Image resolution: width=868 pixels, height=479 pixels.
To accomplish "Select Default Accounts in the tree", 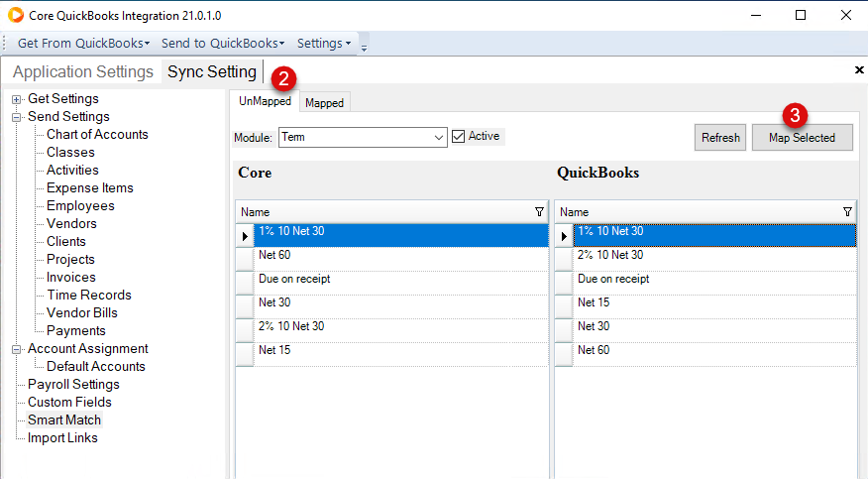I will tap(96, 367).
